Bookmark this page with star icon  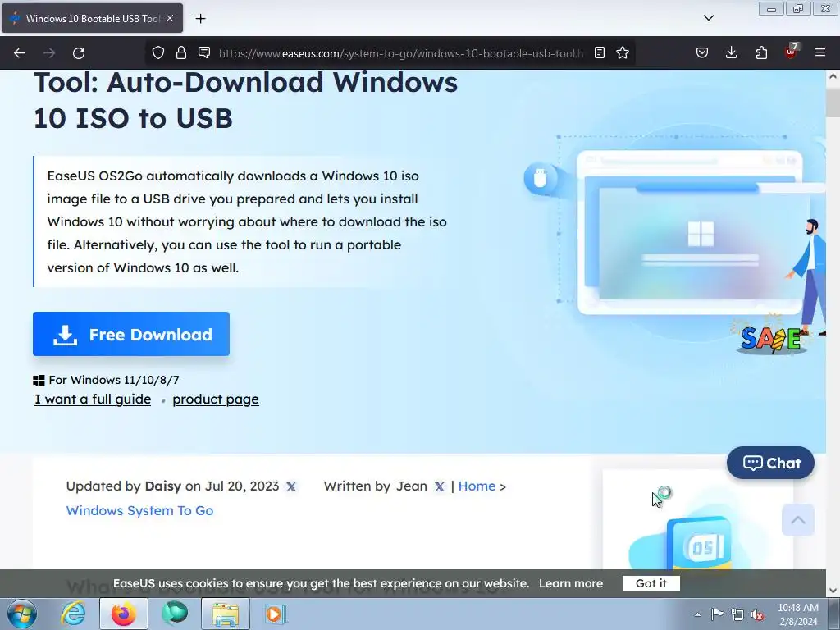[623, 52]
